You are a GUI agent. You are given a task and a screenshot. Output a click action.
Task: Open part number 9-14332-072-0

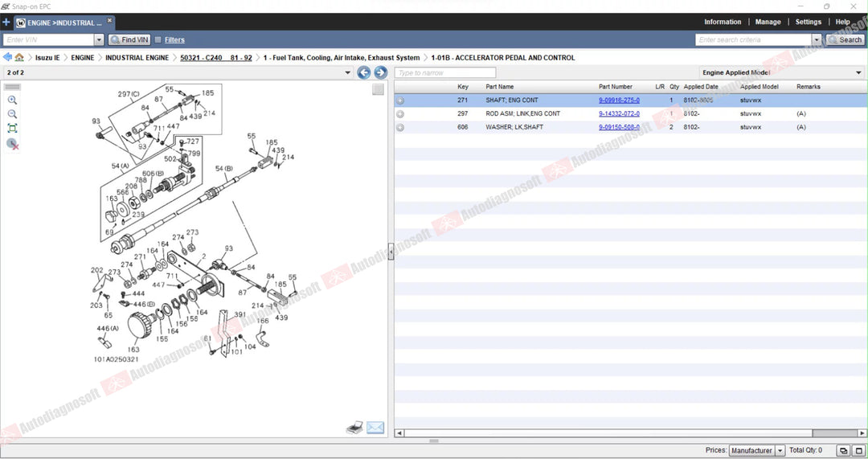tap(619, 113)
